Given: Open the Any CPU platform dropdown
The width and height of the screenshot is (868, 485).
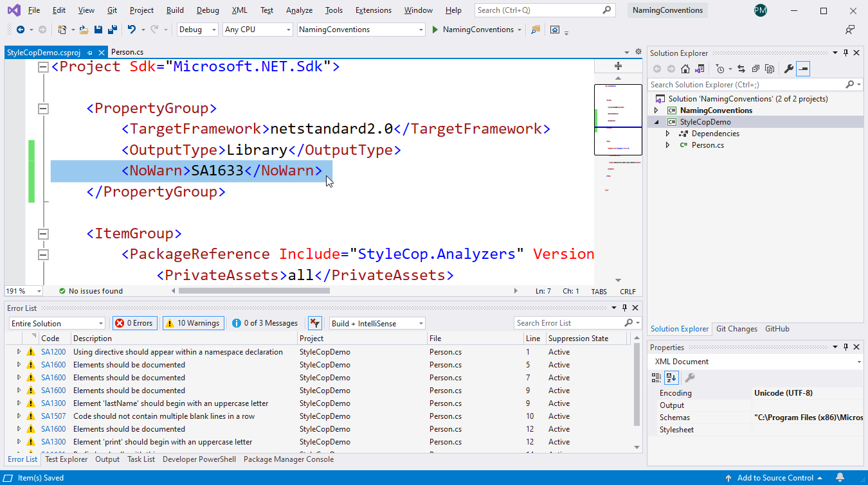Looking at the screenshot, I should click(x=258, y=30).
